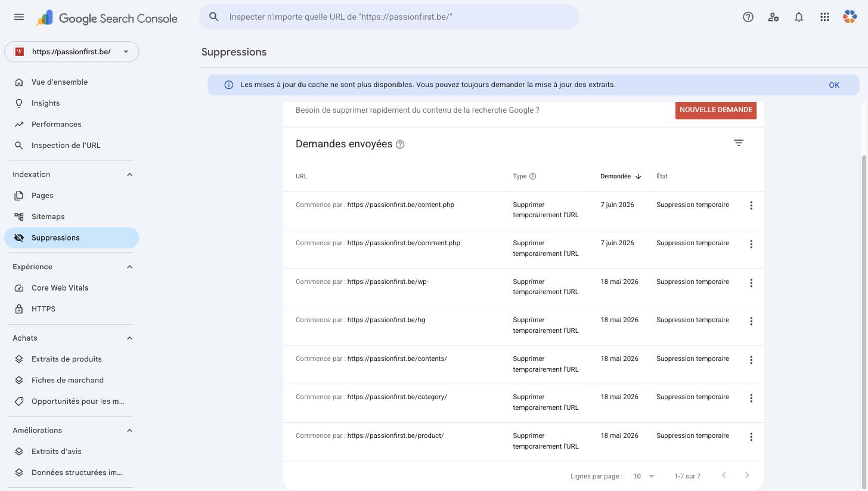
Task: Go to previous page of results
Action: (x=724, y=475)
